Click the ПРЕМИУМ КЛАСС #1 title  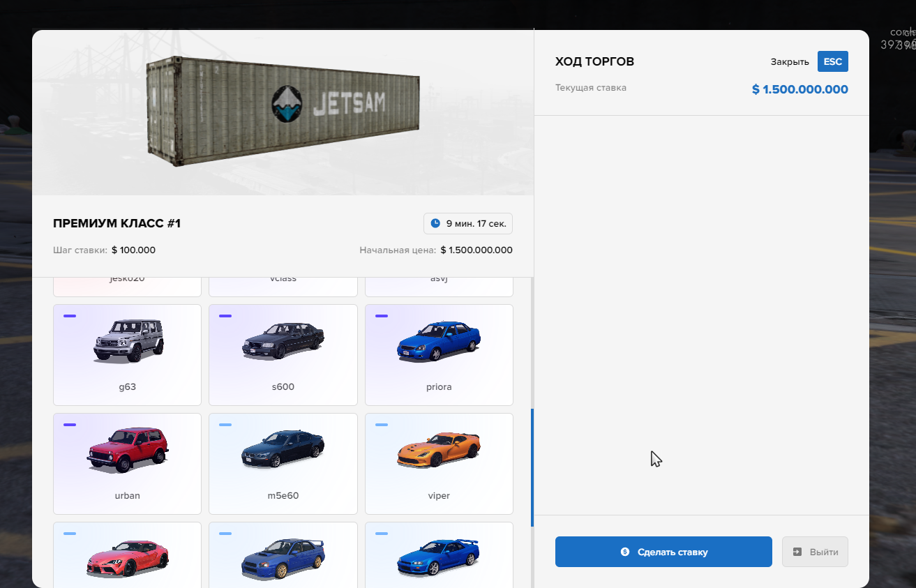117,223
